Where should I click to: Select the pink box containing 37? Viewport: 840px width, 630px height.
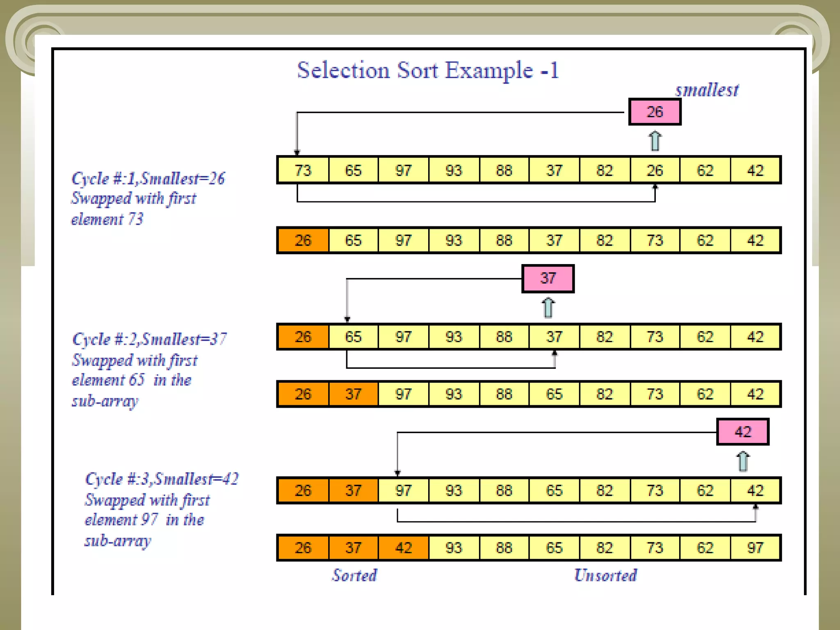(548, 278)
